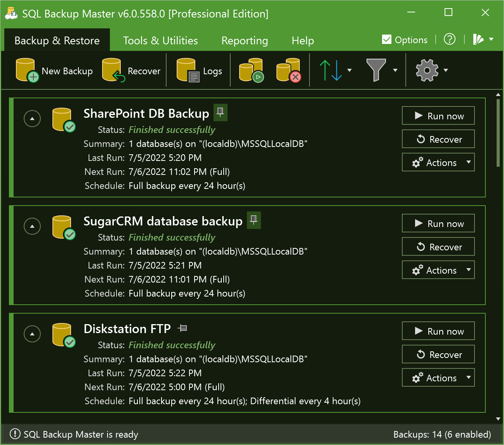504x445 pixels.
Task: Switch to the Reporting tab
Action: click(x=245, y=40)
